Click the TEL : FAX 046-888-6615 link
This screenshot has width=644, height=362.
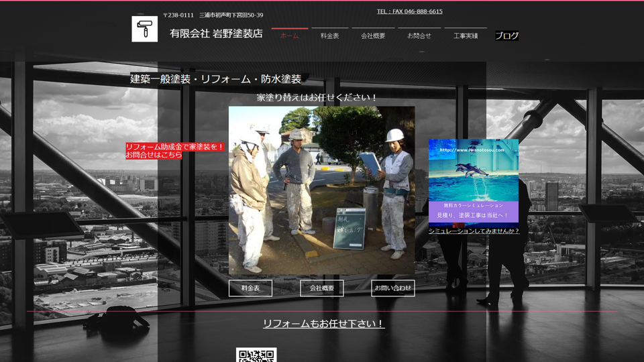[409, 11]
